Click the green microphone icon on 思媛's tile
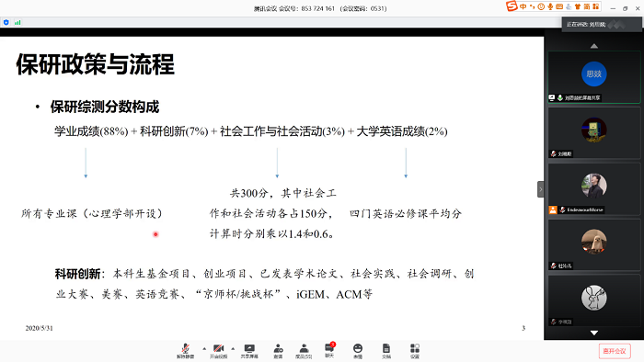 (559, 97)
